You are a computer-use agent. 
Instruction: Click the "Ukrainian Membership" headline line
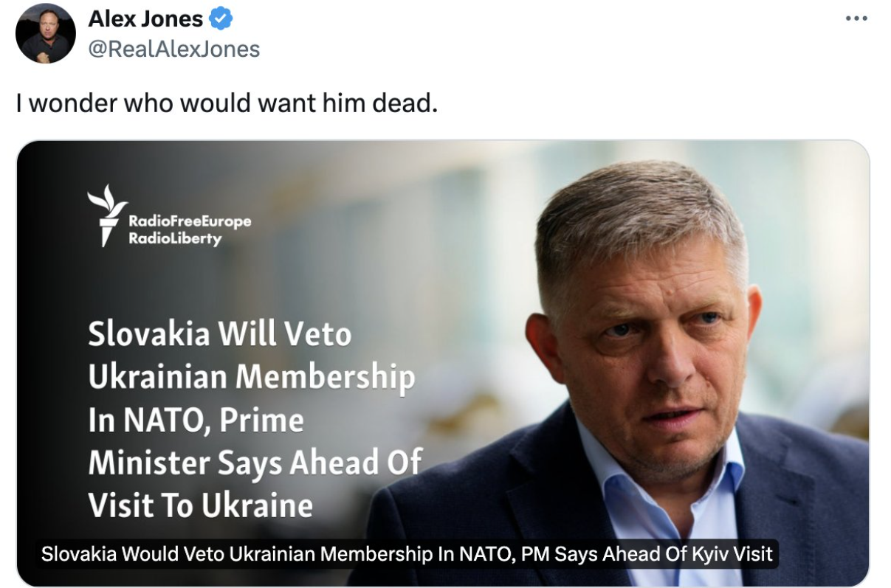click(x=251, y=377)
